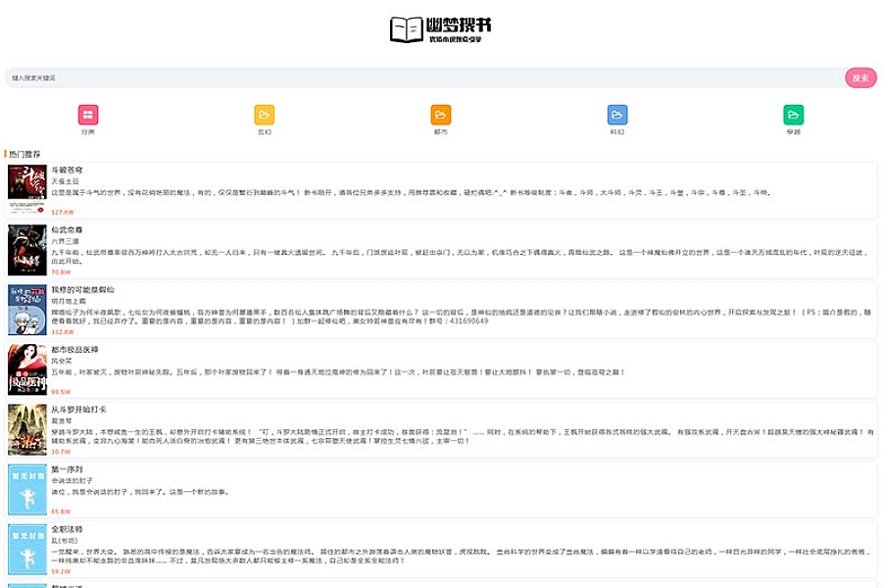Open the 全职法师 placeholder cover
Viewport: 882px width, 588px height.
click(27, 550)
